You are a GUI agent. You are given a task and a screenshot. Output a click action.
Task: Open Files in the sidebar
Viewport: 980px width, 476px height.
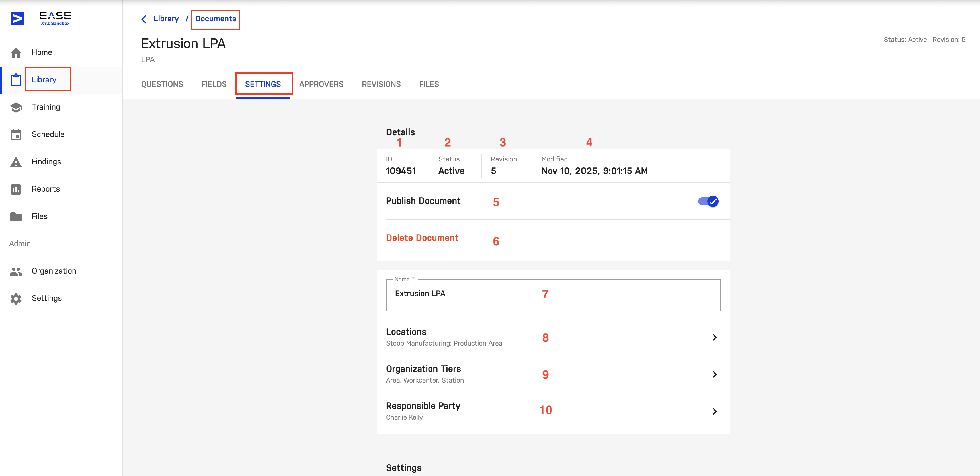40,216
